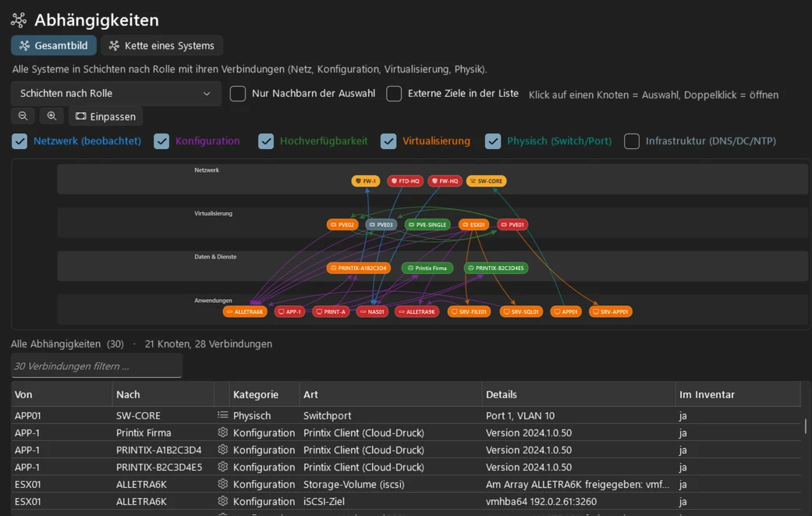Image resolution: width=812 pixels, height=516 pixels.
Task: Click the gear icon in the PRINTIX-A1B2C3D4 table row
Action: (222, 449)
